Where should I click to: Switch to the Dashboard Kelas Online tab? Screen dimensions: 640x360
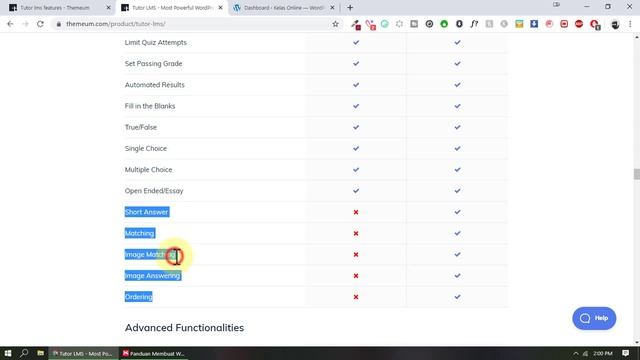coord(284,8)
